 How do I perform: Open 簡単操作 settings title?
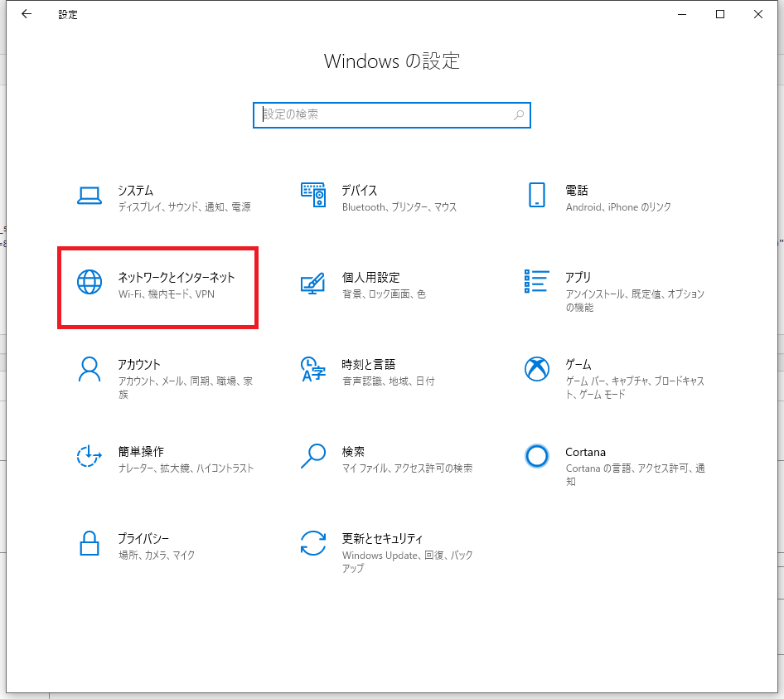tap(141, 451)
